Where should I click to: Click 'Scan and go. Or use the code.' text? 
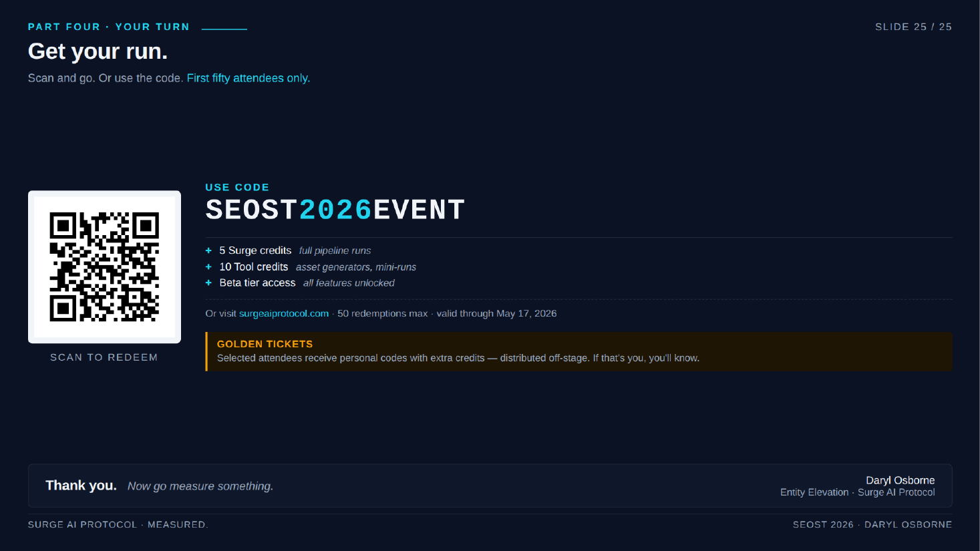pyautogui.click(x=106, y=78)
